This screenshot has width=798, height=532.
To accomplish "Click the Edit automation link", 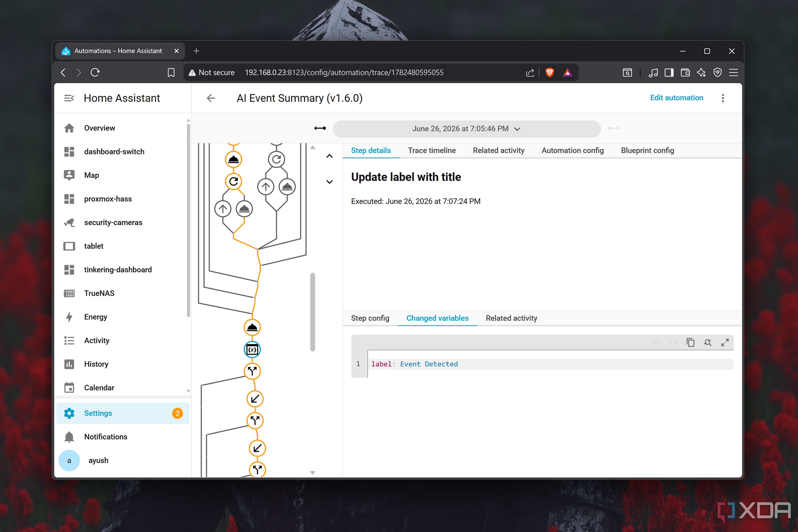I will tap(676, 98).
